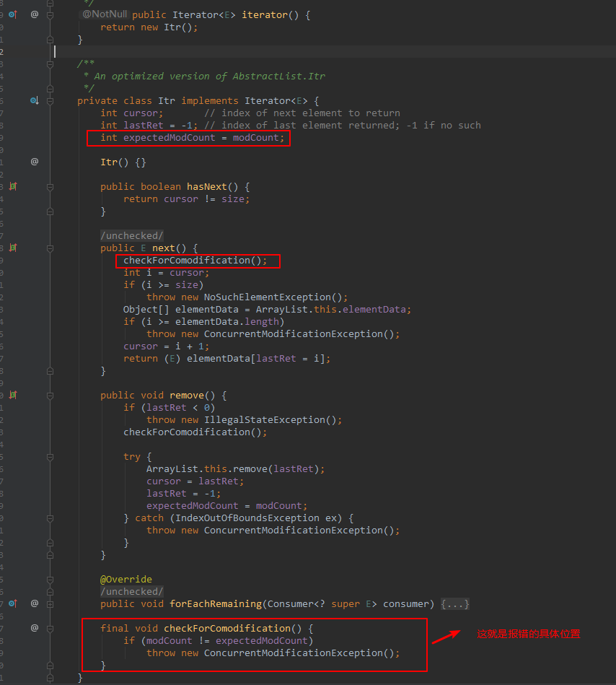Click 'int i = cursor;' statement
This screenshot has width=616, height=685.
tap(167, 273)
